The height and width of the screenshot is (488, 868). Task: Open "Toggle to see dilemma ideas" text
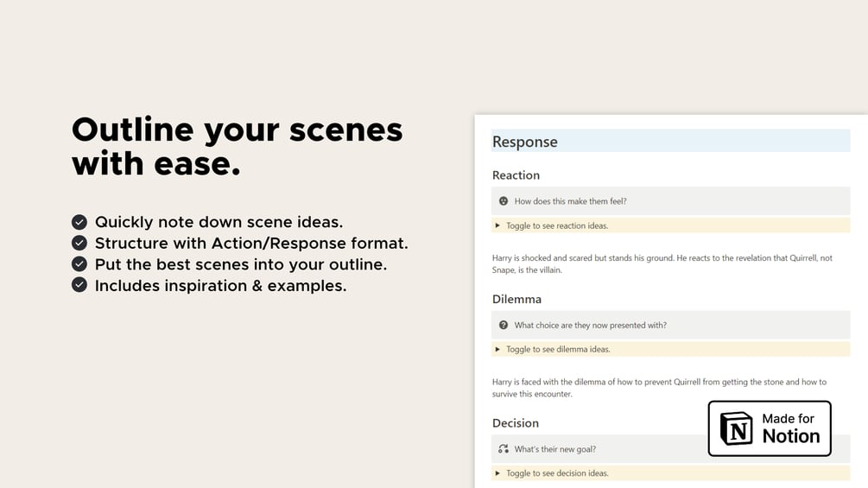pyautogui.click(x=558, y=349)
